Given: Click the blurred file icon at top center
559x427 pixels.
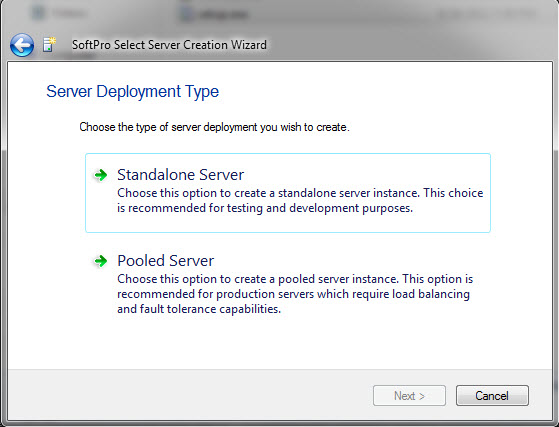Looking at the screenshot, I should (x=186, y=14).
